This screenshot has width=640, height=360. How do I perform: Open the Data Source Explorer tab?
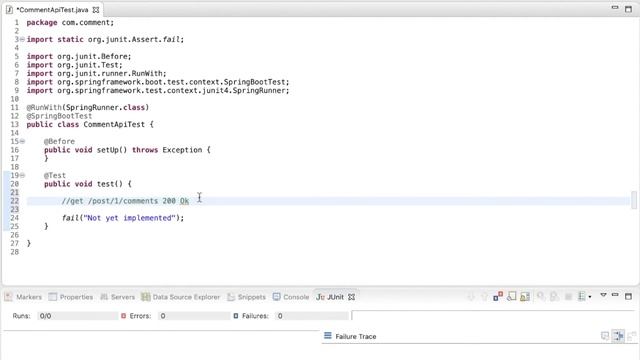coord(181,297)
